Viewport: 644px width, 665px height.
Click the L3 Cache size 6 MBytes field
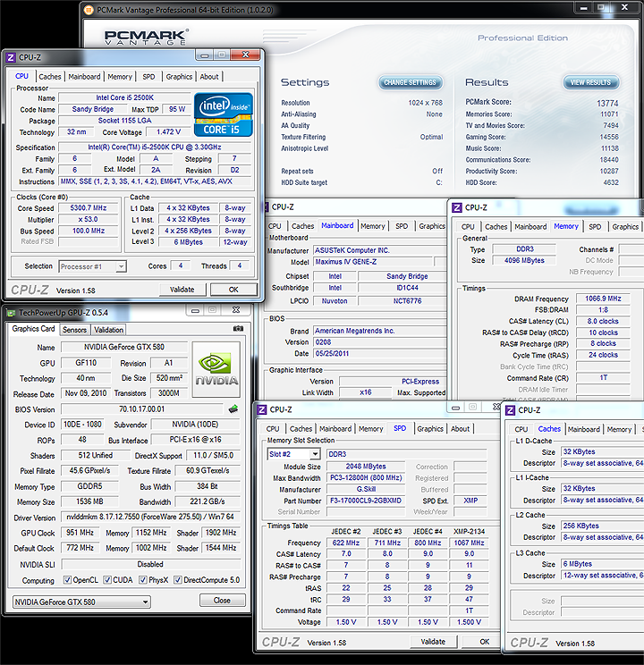tap(602, 564)
